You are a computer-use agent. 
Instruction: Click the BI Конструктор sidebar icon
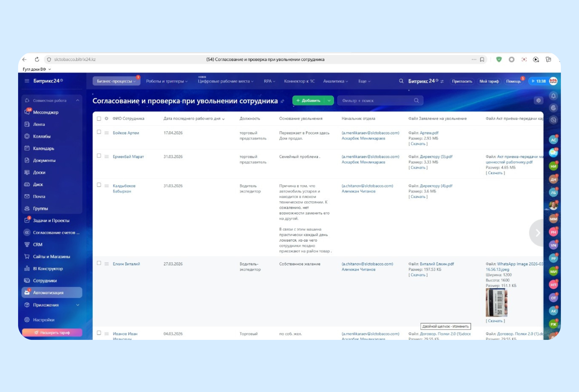tap(27, 268)
